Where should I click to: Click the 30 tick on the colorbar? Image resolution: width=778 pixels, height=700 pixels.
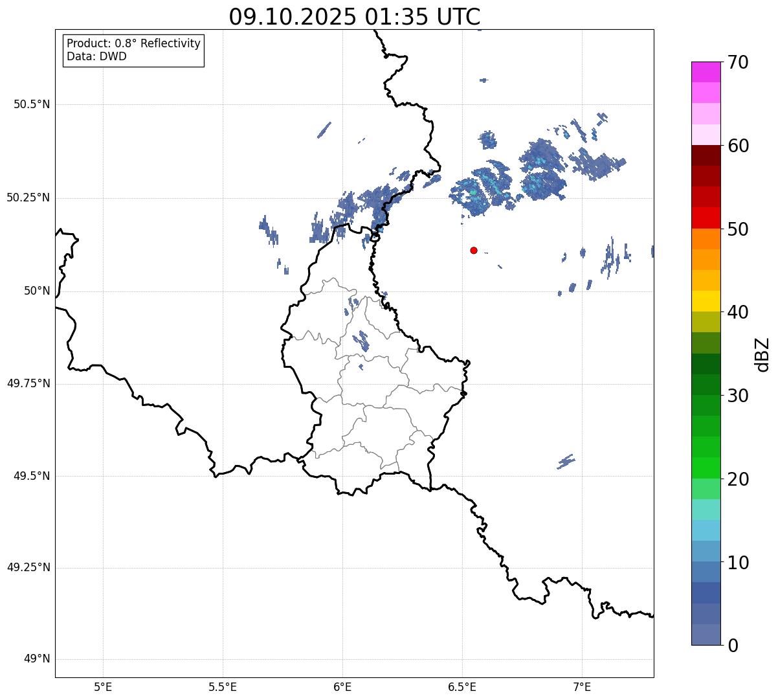point(738,396)
